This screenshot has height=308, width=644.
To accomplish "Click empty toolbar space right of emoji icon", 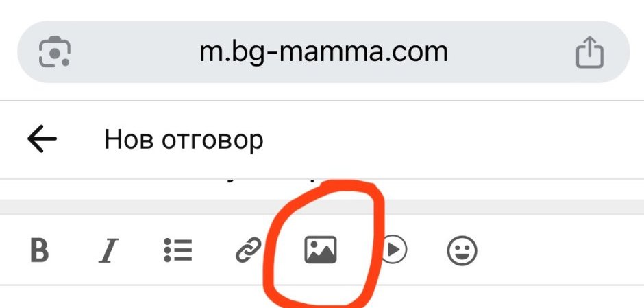I will point(558,250).
